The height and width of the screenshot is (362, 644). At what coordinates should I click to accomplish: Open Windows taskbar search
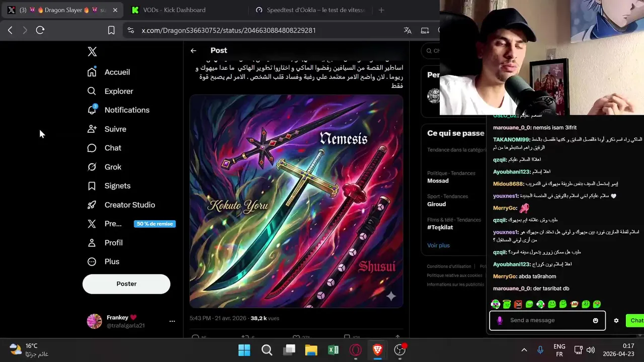click(267, 350)
